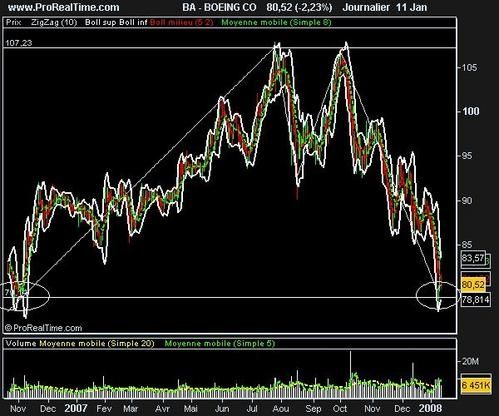Click the Nov label right after Oct
Viewport: 499px width, 416px height.
[372, 409]
